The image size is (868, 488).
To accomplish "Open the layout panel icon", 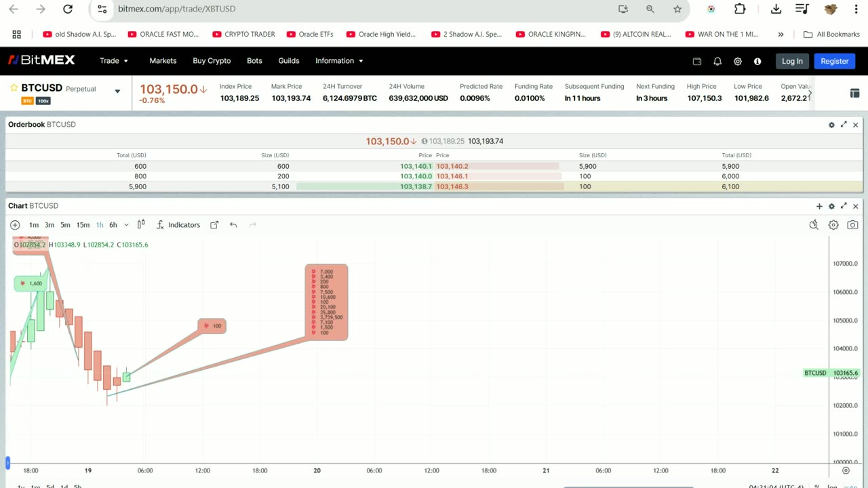I will (854, 93).
